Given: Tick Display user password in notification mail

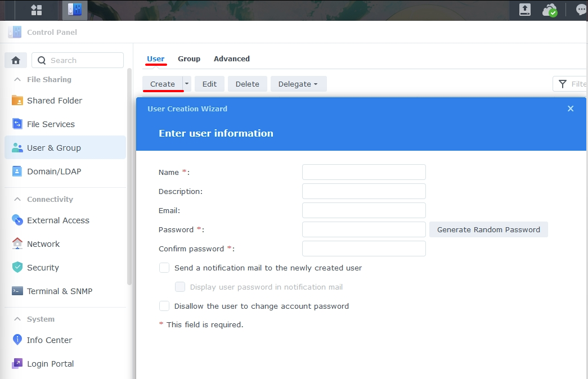Looking at the screenshot, I should [x=180, y=287].
